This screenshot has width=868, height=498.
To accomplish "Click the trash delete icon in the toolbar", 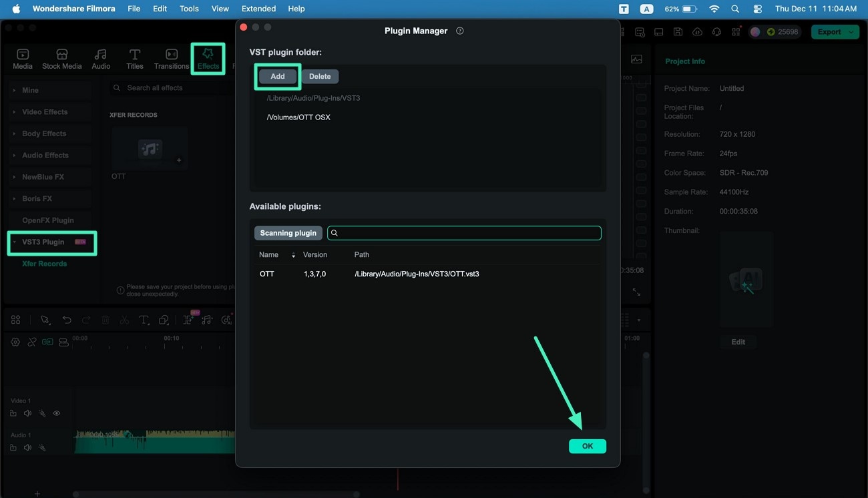I will point(105,320).
